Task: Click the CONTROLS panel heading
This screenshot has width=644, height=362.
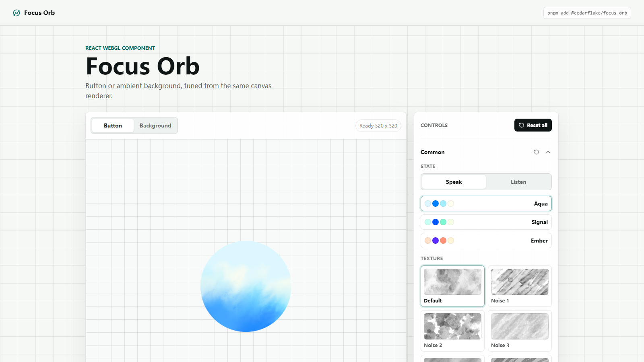Action: pyautogui.click(x=434, y=125)
